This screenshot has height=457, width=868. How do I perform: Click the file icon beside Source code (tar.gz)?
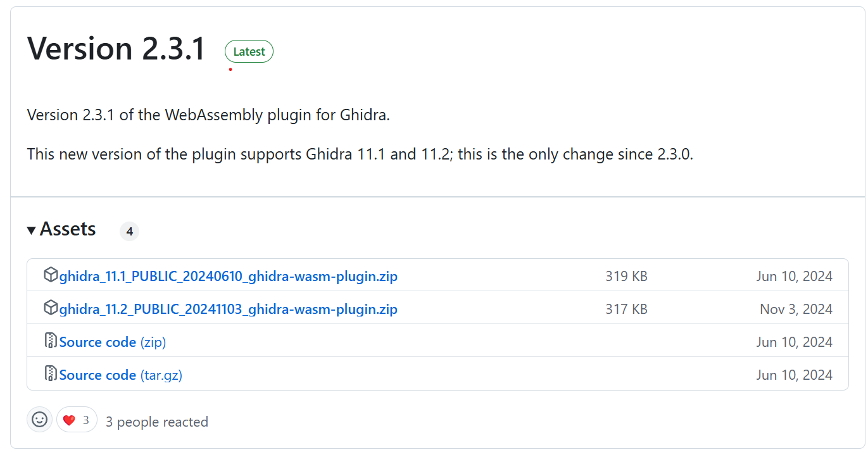(51, 373)
